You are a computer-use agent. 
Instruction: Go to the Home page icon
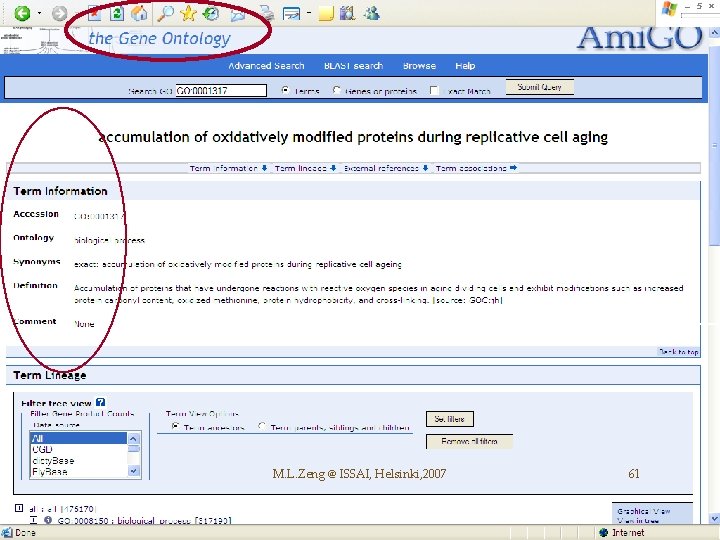click(x=140, y=13)
